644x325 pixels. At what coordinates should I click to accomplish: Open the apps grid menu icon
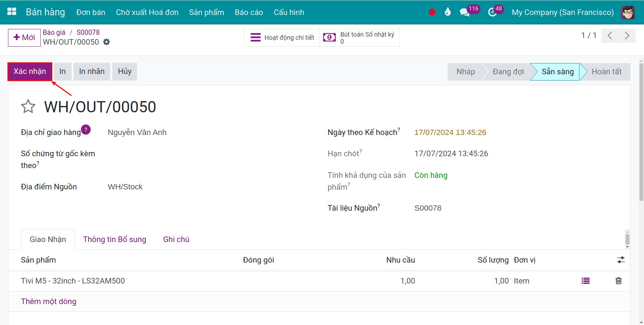(12, 12)
